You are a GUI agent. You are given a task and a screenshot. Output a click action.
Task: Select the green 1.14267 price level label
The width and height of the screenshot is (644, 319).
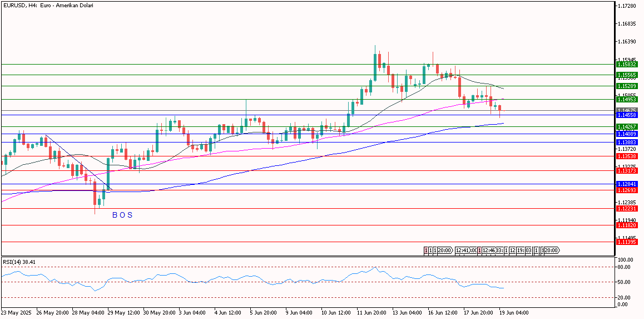click(627, 126)
